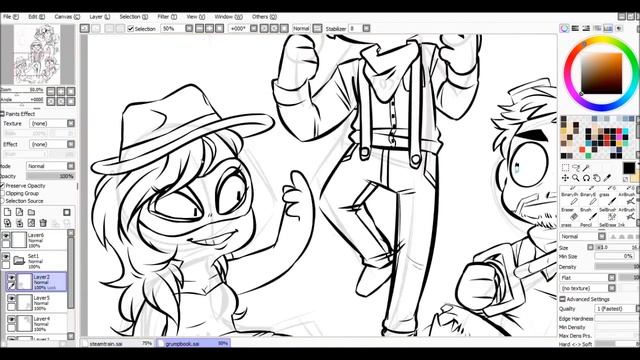Click the layer Opacity slider
This screenshot has height=360, width=640.
pyautogui.click(x=51, y=176)
